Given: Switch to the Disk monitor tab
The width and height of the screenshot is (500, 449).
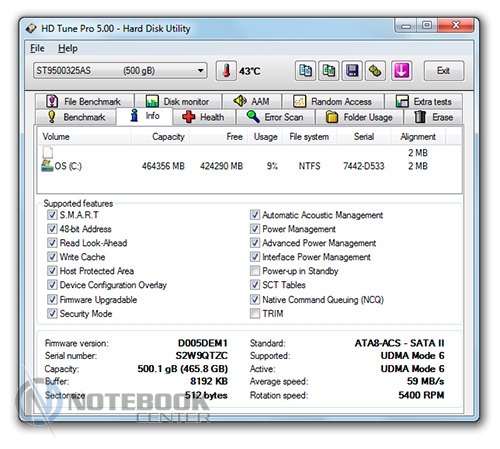Looking at the screenshot, I should pyautogui.click(x=178, y=101).
